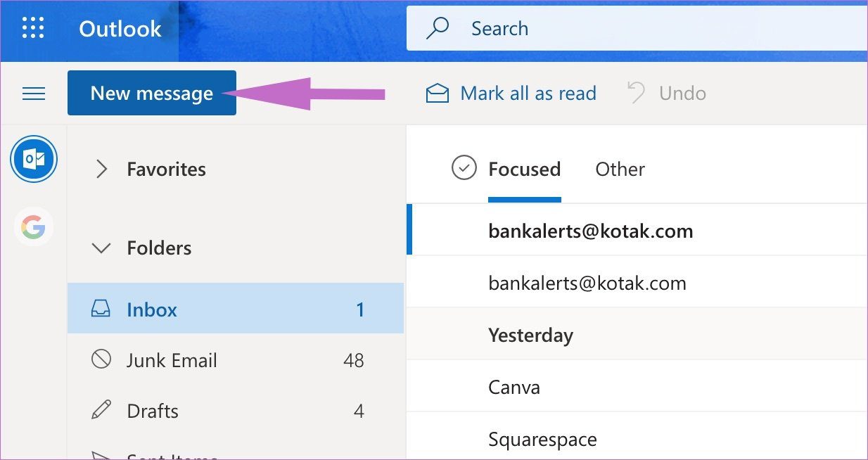Expand the Favorites section chevron
The image size is (868, 460).
click(102, 169)
